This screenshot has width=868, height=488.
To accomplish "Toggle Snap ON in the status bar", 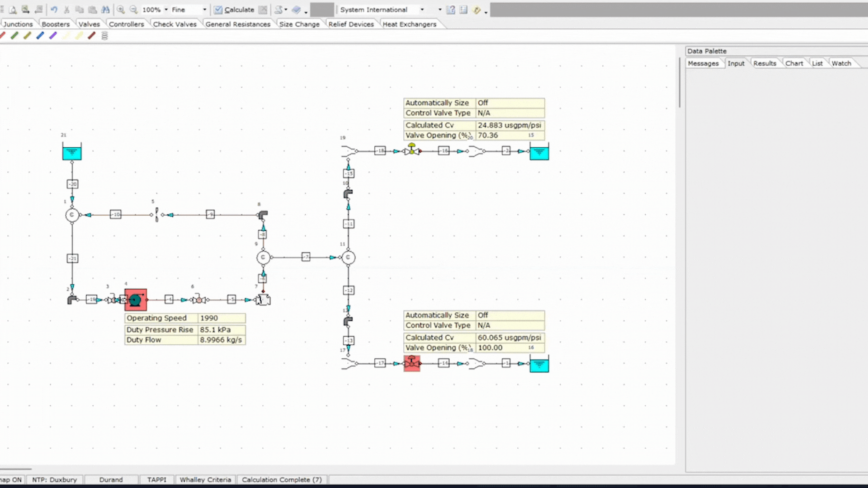I will pos(11,480).
